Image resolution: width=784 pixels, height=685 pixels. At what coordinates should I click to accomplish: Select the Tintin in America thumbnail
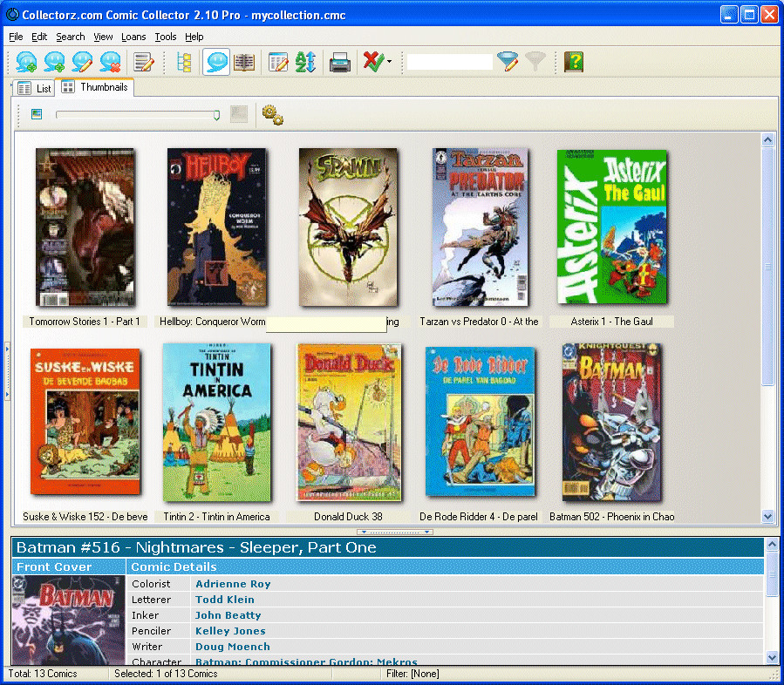coord(216,422)
